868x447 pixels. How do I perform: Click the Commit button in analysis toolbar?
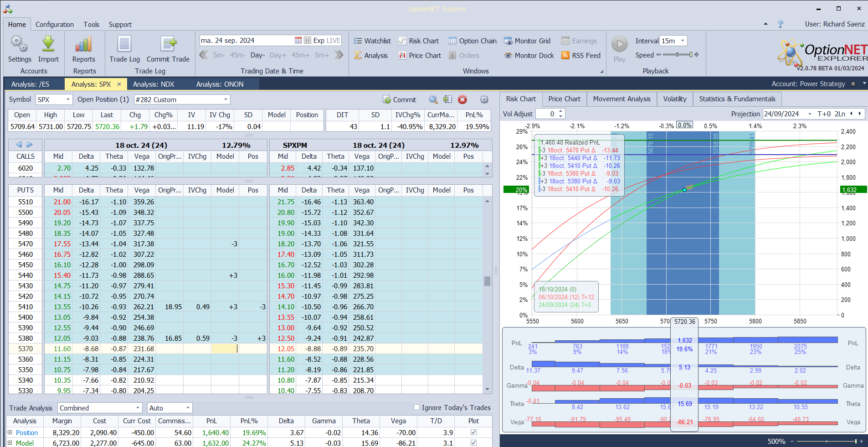(399, 99)
